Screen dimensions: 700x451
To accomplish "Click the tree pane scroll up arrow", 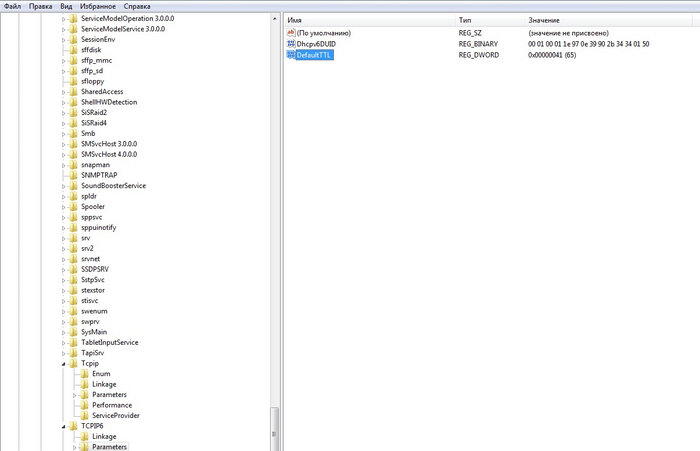I will (275, 19).
